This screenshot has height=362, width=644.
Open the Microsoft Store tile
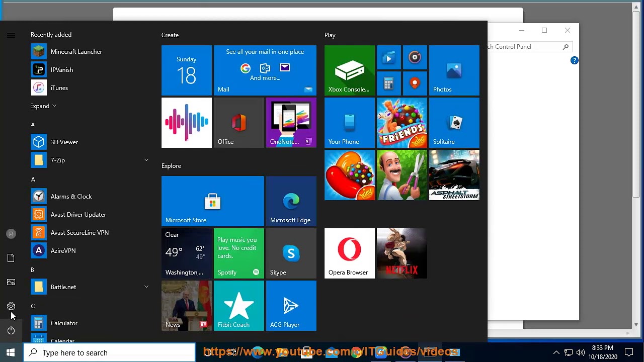[213, 201]
